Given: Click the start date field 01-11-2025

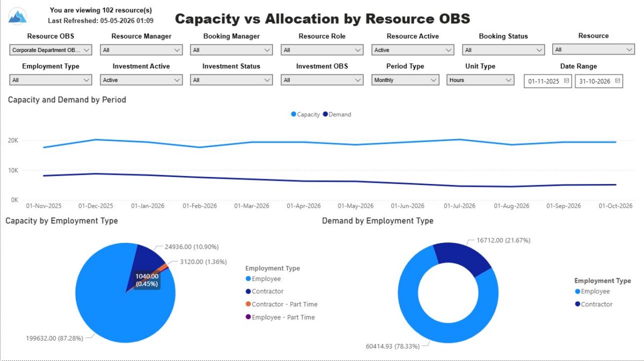Looking at the screenshot, I should click(x=548, y=81).
